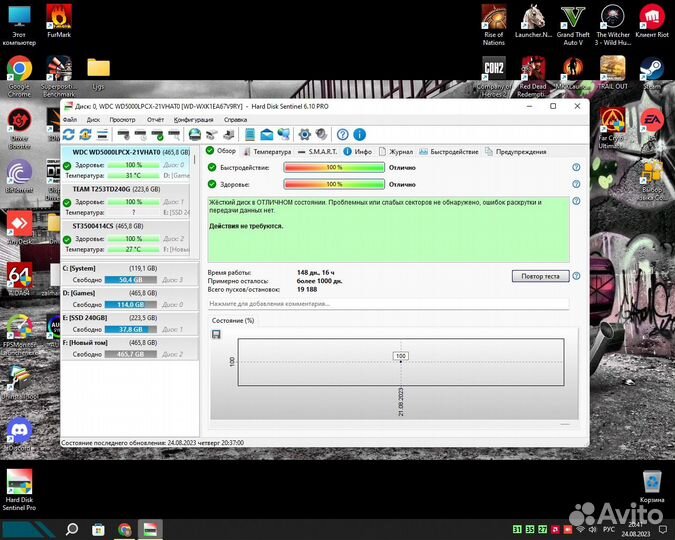Click the disk icon with green checkmark
Image resolution: width=675 pixels, height=540 pixels.
pos(157,135)
